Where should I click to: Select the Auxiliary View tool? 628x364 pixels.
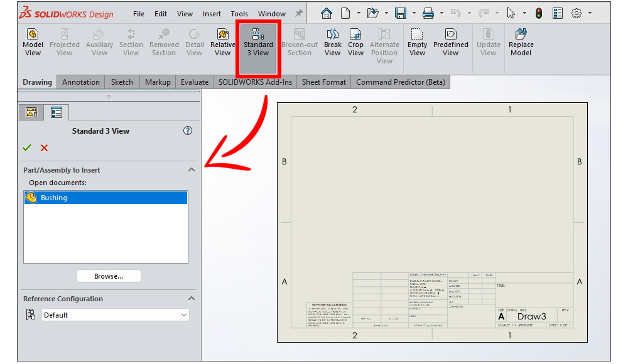click(99, 42)
